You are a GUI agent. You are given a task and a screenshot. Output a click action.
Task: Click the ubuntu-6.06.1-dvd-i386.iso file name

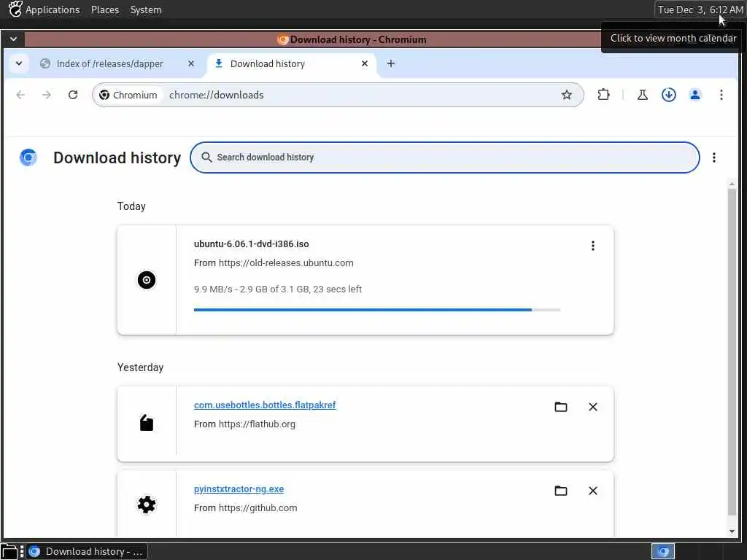(x=251, y=244)
